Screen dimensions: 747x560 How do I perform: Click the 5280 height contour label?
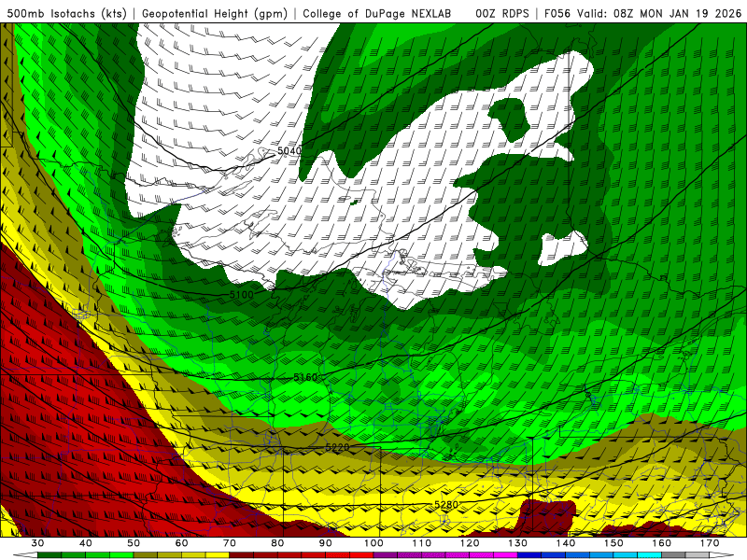tap(446, 504)
